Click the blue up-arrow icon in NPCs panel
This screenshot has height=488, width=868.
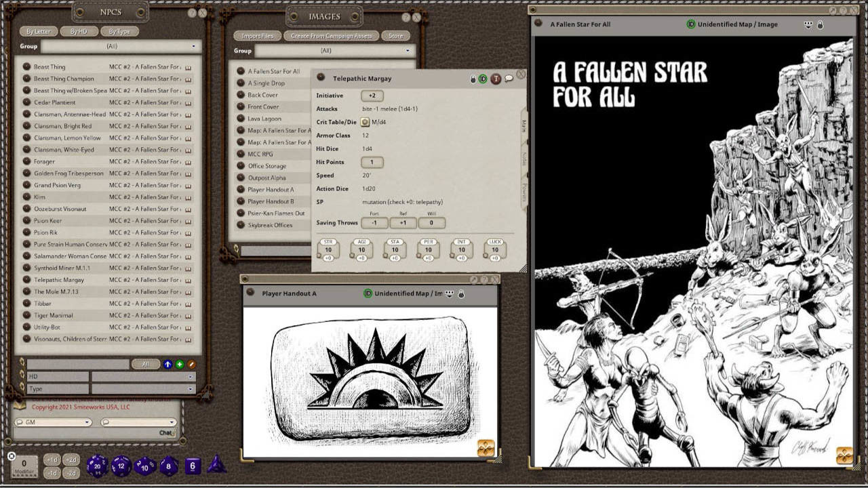pyautogui.click(x=168, y=365)
